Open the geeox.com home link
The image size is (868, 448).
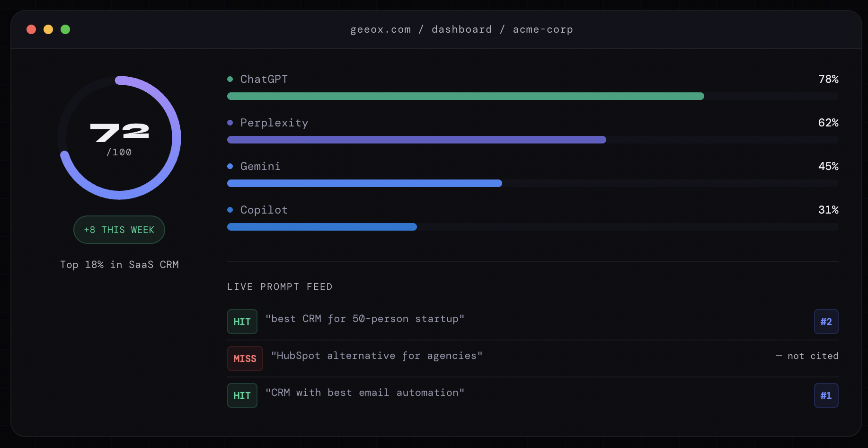381,29
